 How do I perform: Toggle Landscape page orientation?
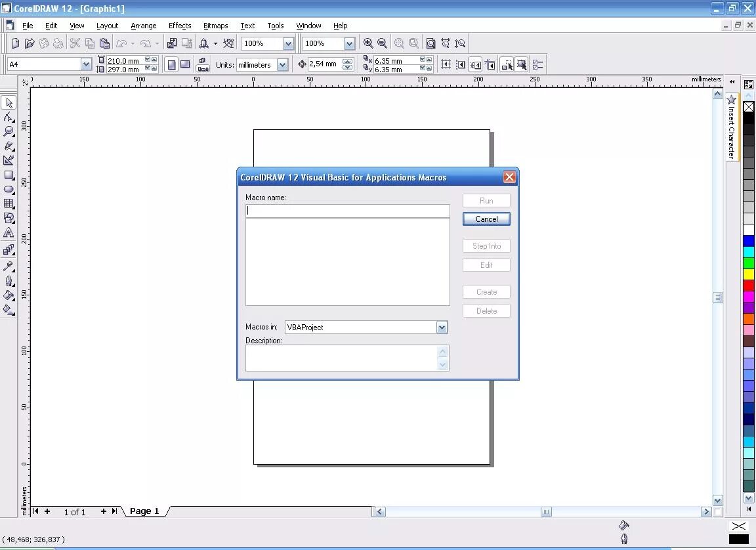[185, 64]
